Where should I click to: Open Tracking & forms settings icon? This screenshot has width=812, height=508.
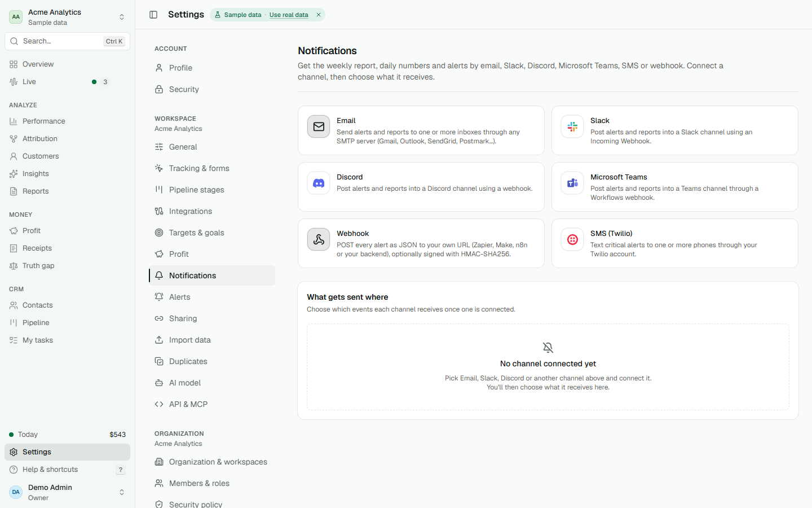pyautogui.click(x=159, y=168)
